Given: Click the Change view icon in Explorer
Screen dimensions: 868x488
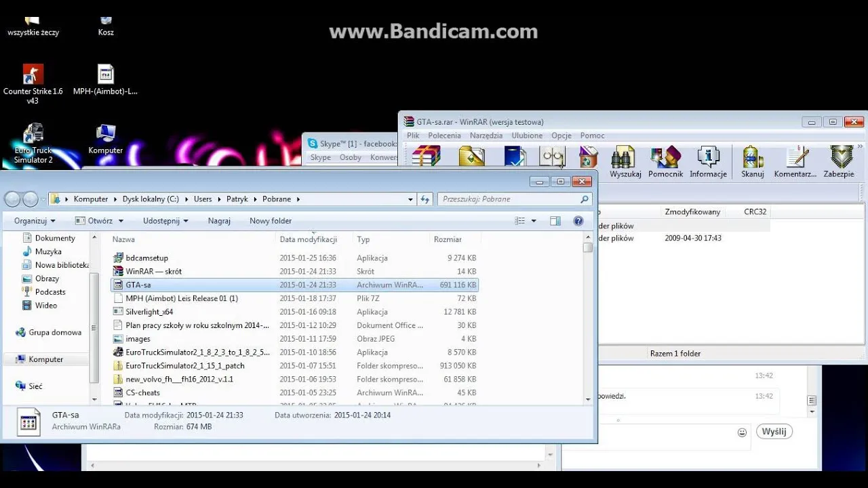Looking at the screenshot, I should click(520, 221).
